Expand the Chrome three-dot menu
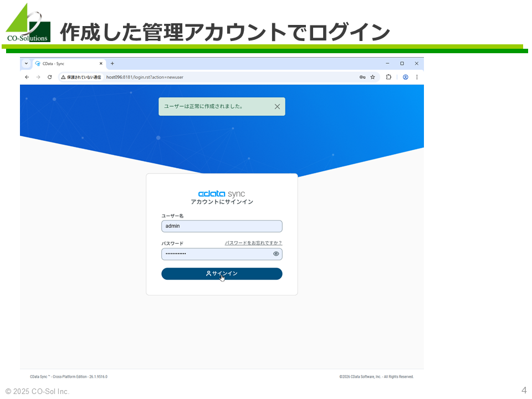This screenshot has height=399, width=532. click(417, 77)
